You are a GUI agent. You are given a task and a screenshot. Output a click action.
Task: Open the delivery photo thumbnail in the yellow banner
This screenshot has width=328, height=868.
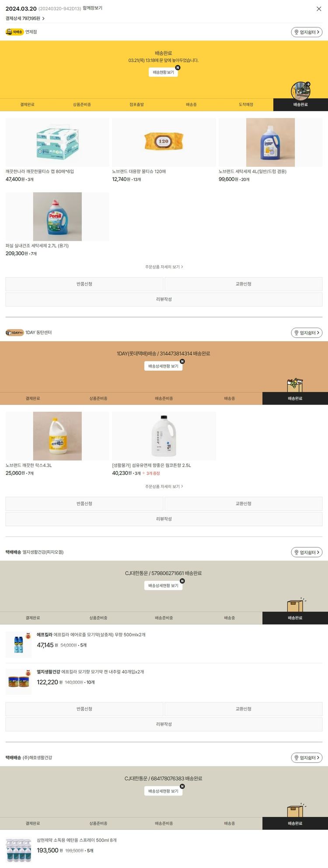click(300, 91)
